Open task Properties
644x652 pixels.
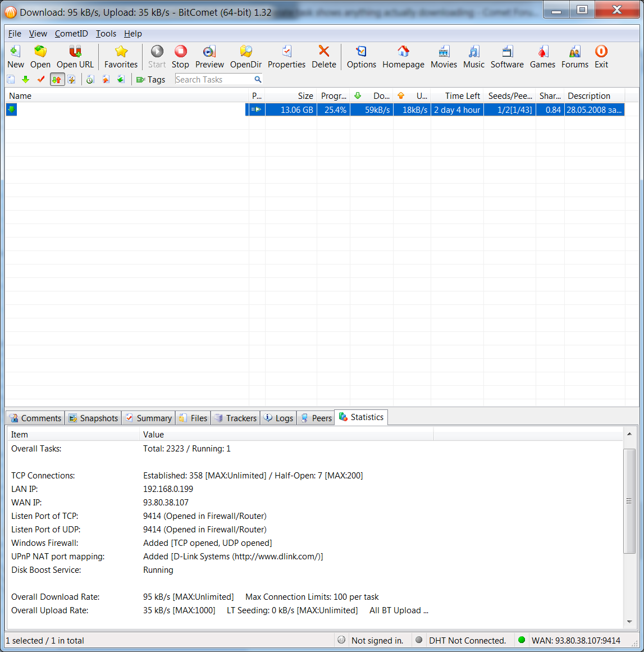coord(286,57)
